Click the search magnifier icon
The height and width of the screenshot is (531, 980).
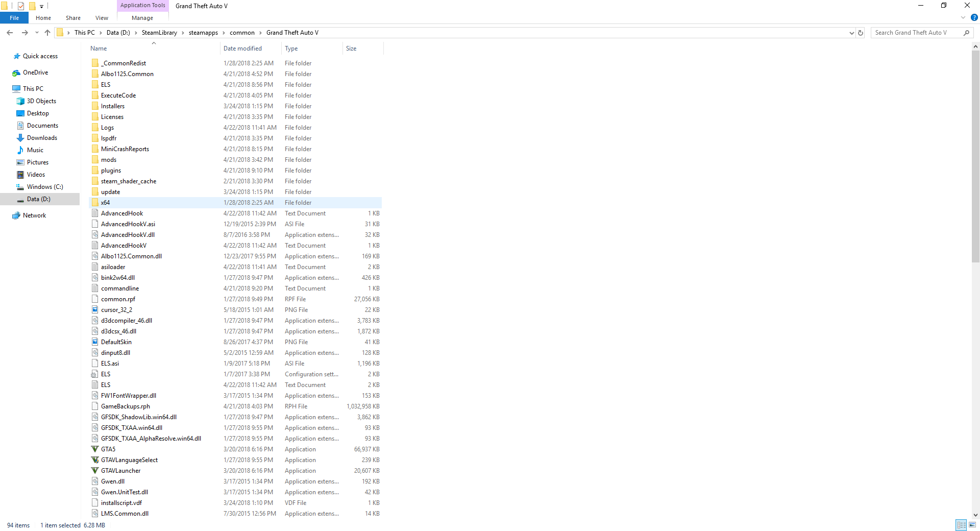tap(966, 33)
